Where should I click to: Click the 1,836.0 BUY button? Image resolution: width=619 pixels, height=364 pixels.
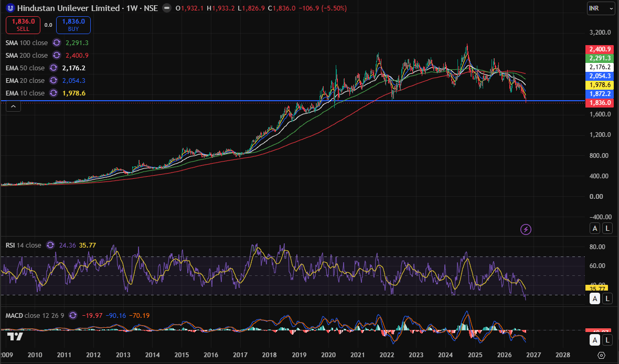73,25
